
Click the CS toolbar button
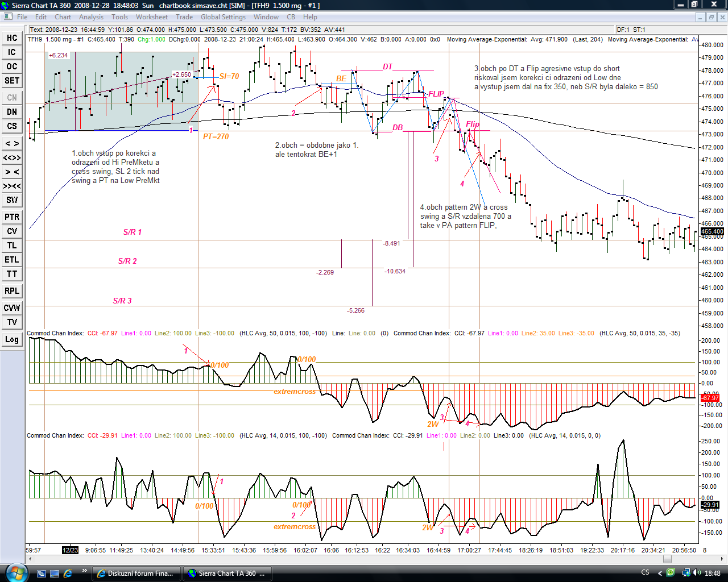[12, 126]
